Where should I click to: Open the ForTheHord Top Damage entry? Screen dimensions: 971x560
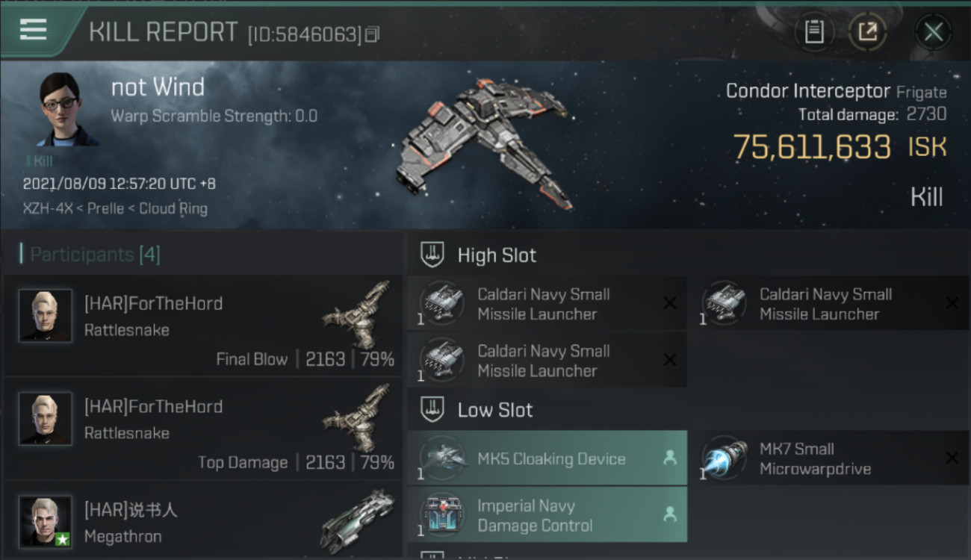[203, 429]
